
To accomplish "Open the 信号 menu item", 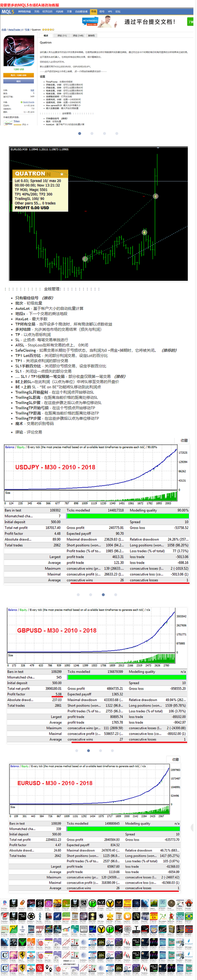I will click(102, 11).
